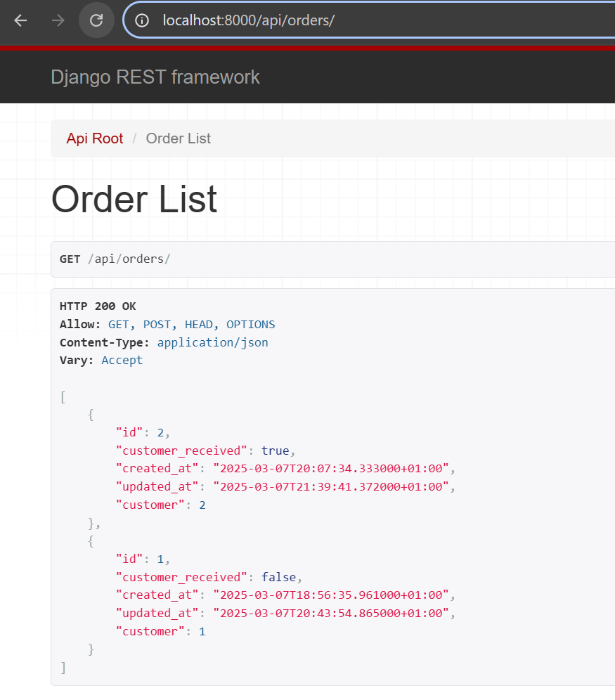Click the browser back arrow
Screen dimensions: 615x700
point(20,20)
